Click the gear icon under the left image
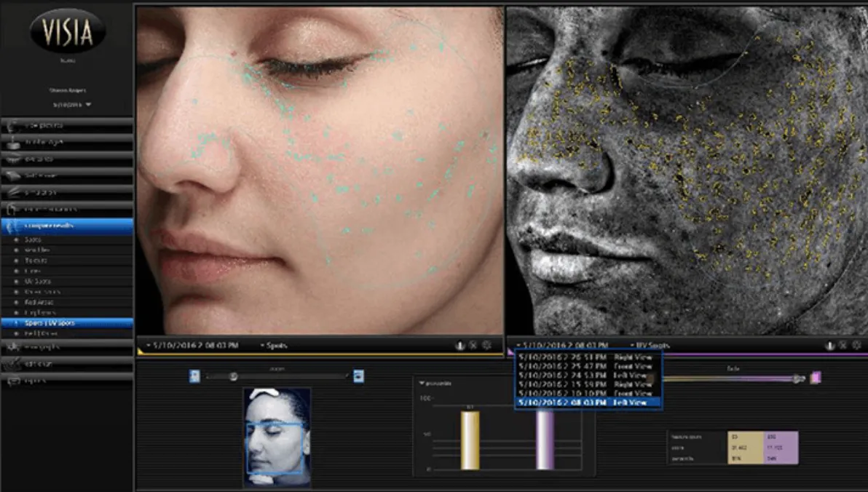This screenshot has width=868, height=492. (x=486, y=345)
